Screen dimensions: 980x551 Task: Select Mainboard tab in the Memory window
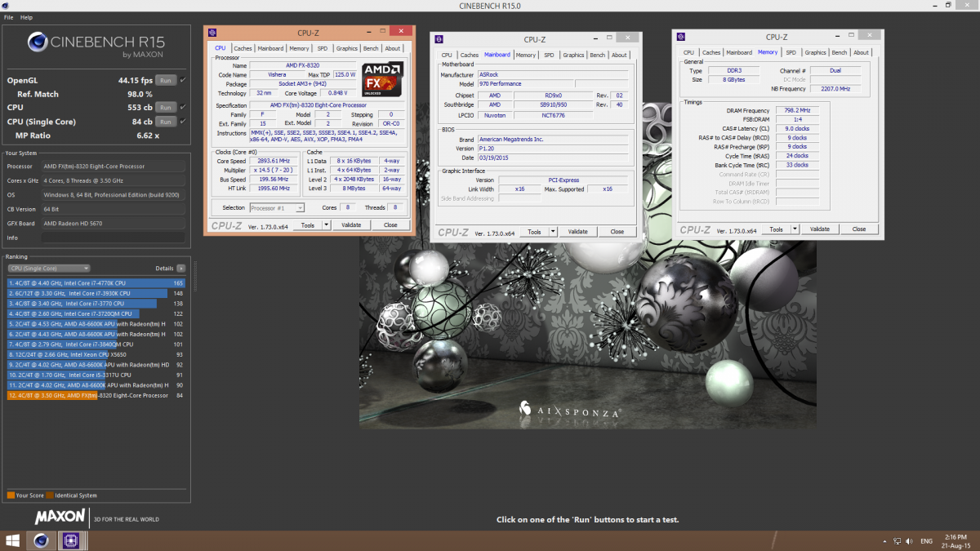point(739,52)
